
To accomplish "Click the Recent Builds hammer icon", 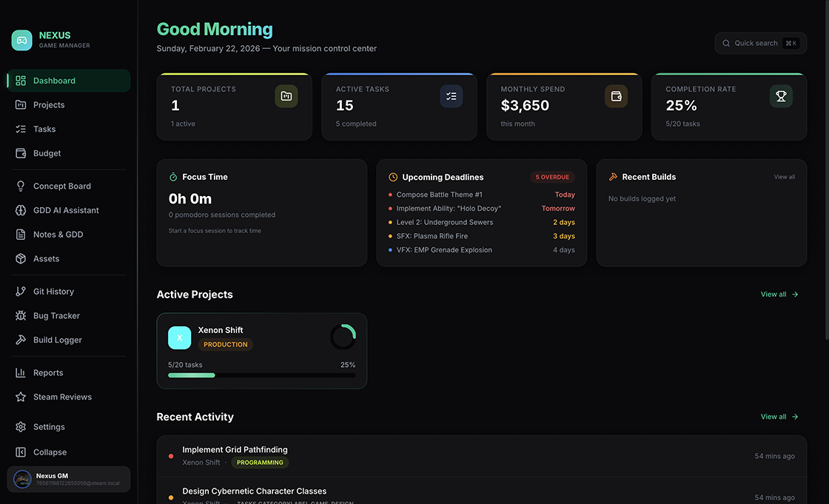I will click(613, 177).
